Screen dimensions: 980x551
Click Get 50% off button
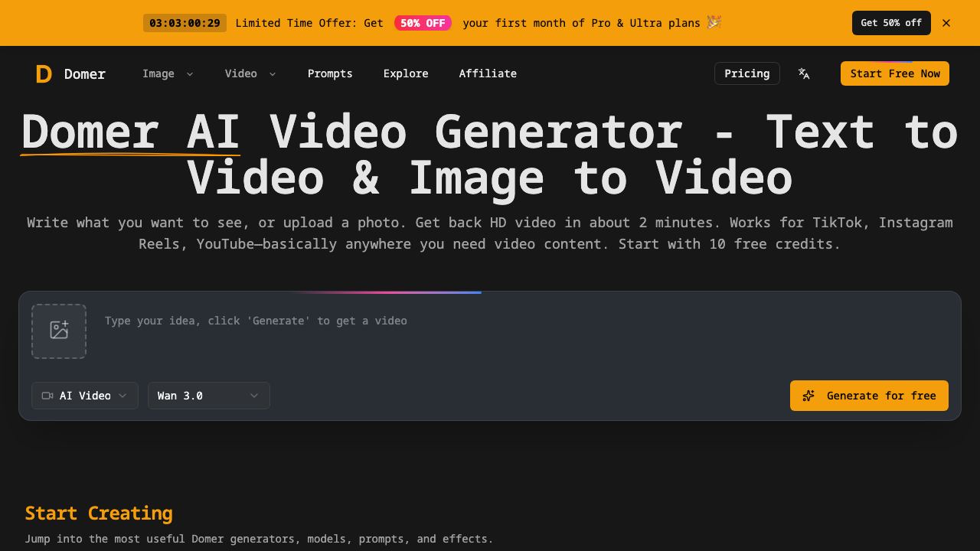[x=891, y=23]
